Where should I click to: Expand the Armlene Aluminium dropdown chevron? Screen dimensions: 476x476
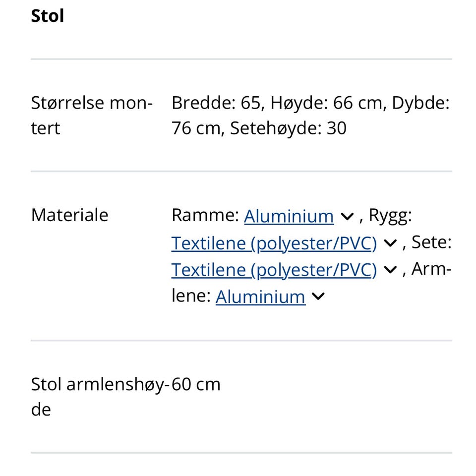tap(319, 296)
